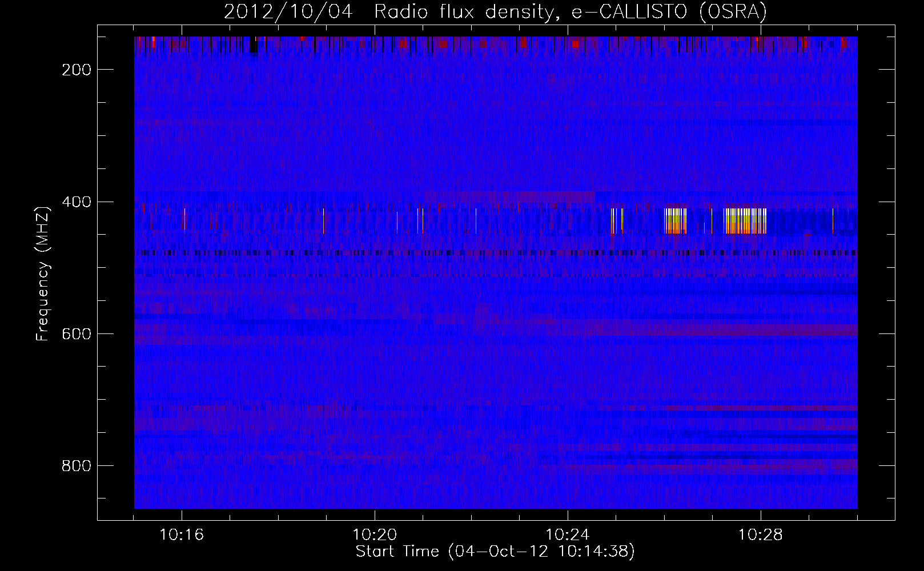This screenshot has width=924, height=571.
Task: Click the 800 frequency tick label
Action: point(77,466)
